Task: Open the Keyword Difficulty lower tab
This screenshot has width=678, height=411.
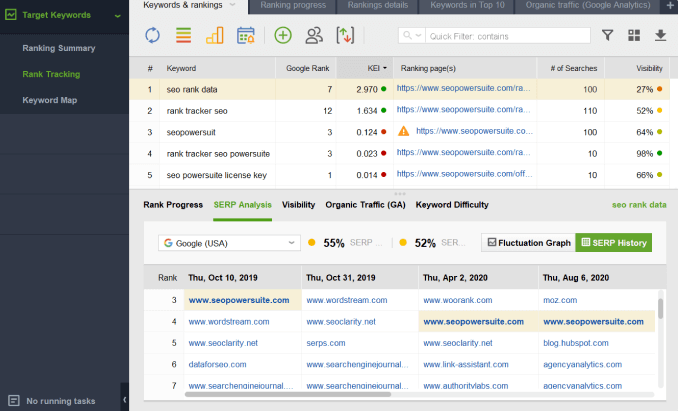Action: tap(452, 205)
